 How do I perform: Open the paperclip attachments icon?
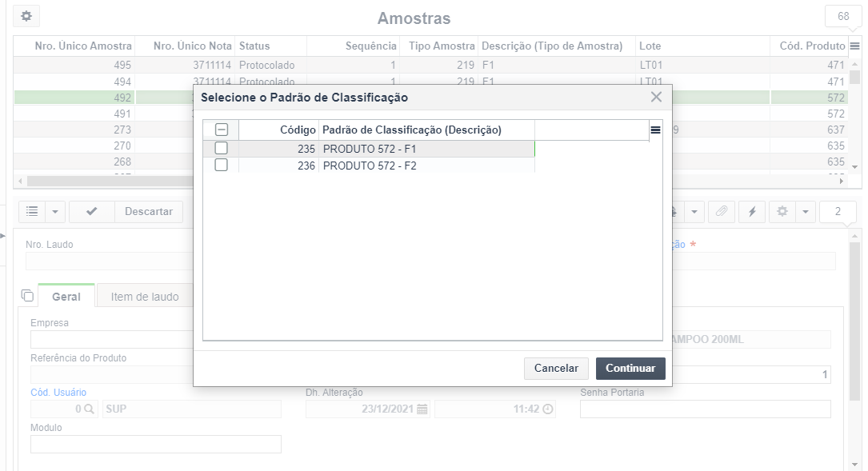pos(722,211)
